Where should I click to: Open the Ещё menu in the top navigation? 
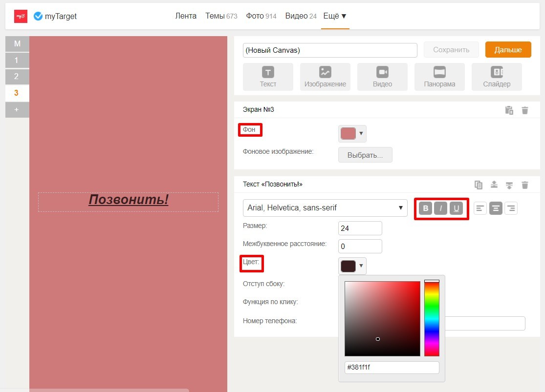tap(335, 16)
